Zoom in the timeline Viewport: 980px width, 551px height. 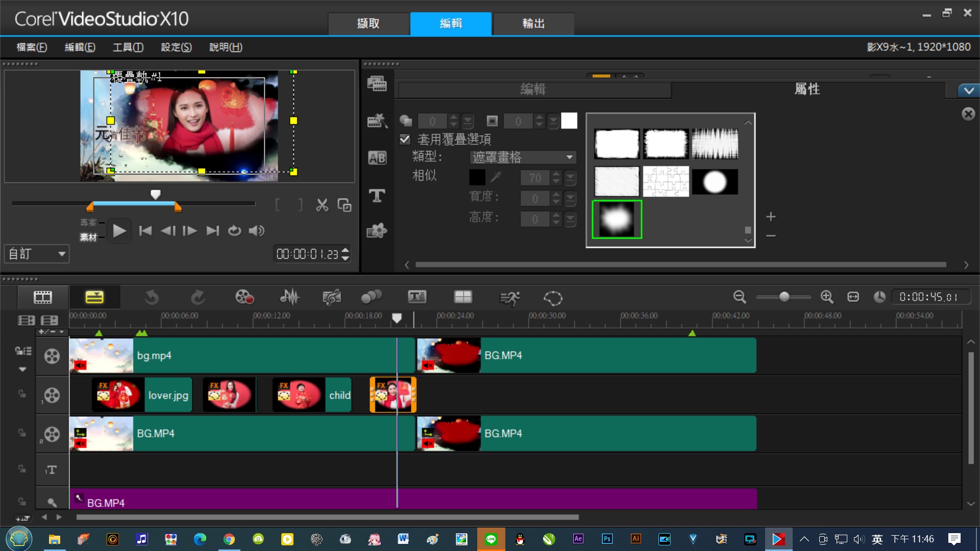point(827,297)
